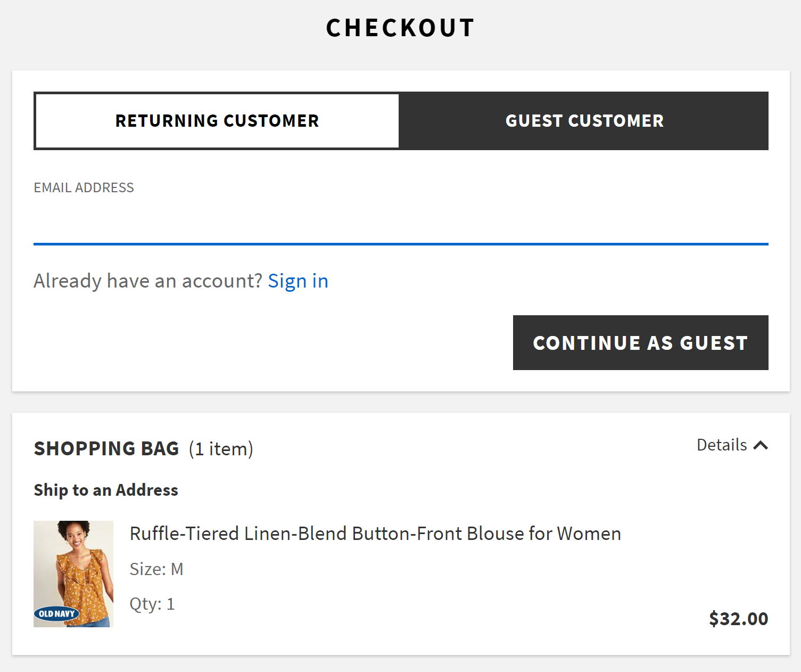This screenshot has height=672, width=801.
Task: Toggle the Details label in shopping bag
Action: [722, 445]
